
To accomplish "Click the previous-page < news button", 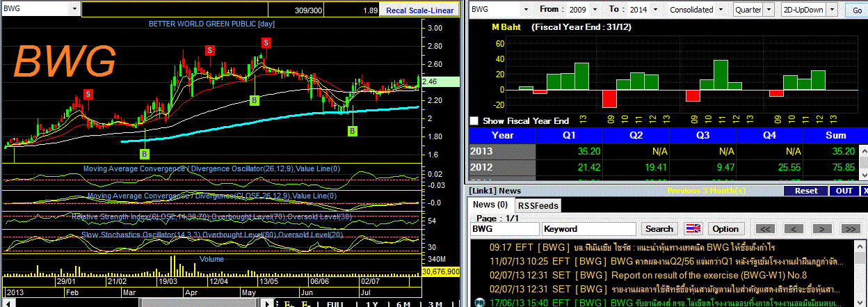I will point(794,228).
